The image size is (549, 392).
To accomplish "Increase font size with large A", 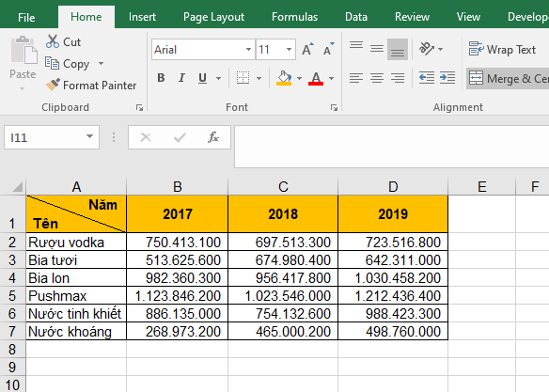I will [307, 49].
